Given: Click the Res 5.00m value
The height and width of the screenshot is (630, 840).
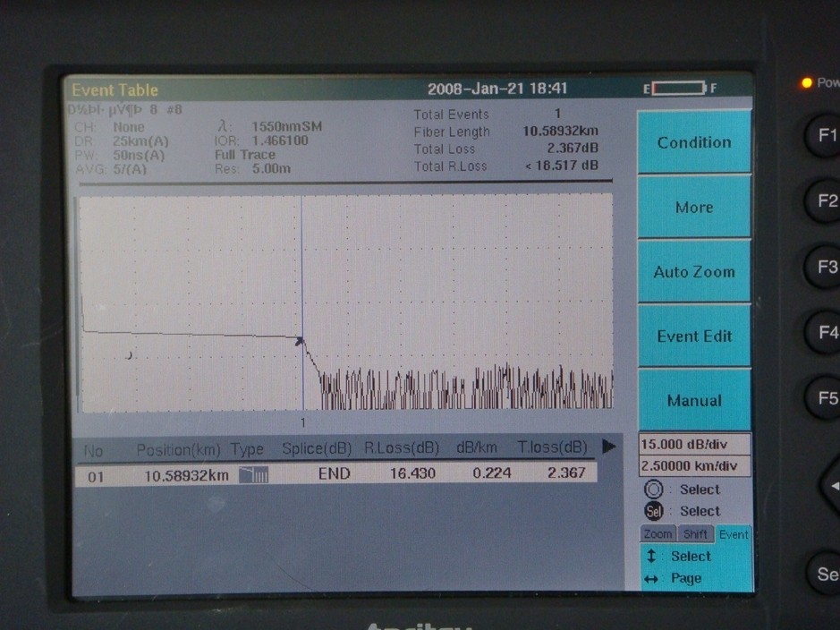Looking at the screenshot, I should pos(271,169).
